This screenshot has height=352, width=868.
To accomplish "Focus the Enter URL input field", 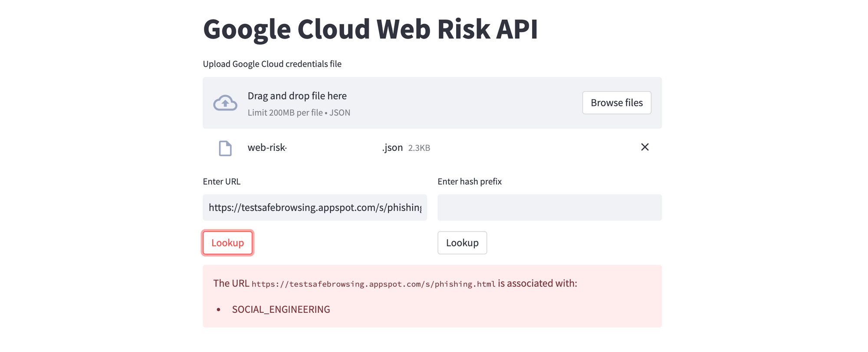I will coord(315,207).
